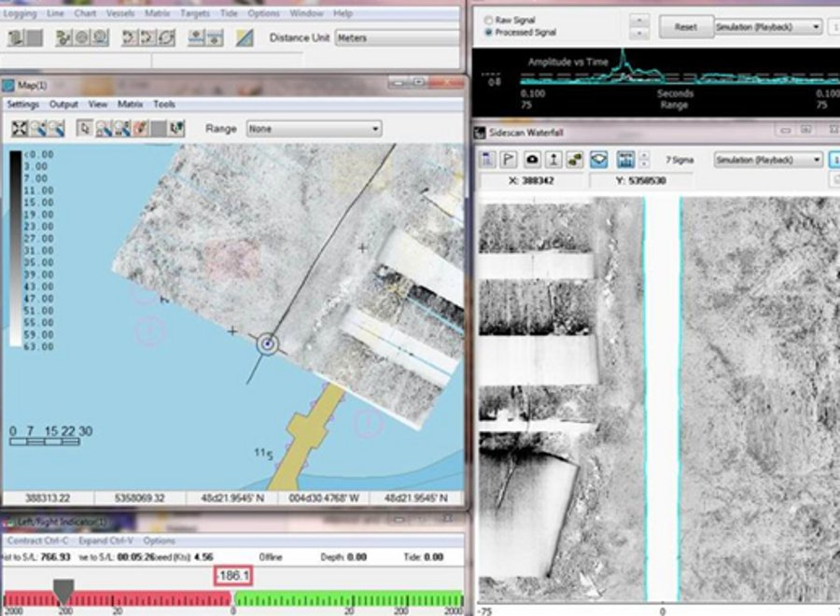Open the Range dropdown in Map window
Image resolution: width=840 pixels, height=616 pixels.
coord(314,129)
